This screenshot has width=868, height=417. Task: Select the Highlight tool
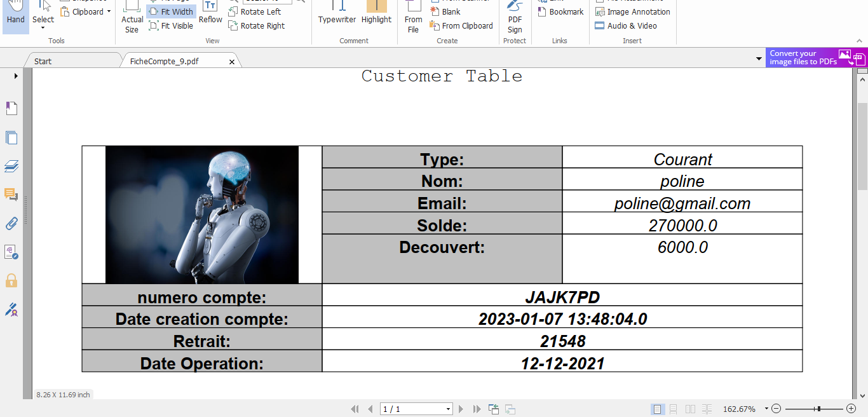tap(376, 14)
